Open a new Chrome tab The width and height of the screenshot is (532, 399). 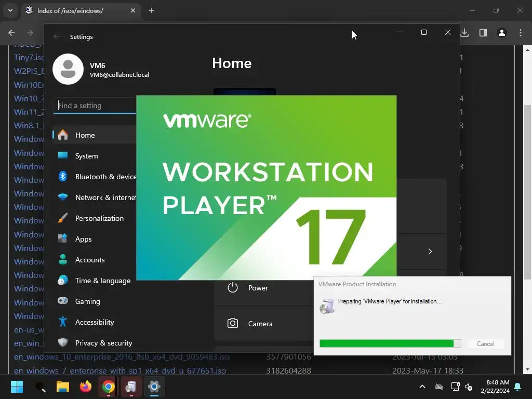tap(152, 10)
